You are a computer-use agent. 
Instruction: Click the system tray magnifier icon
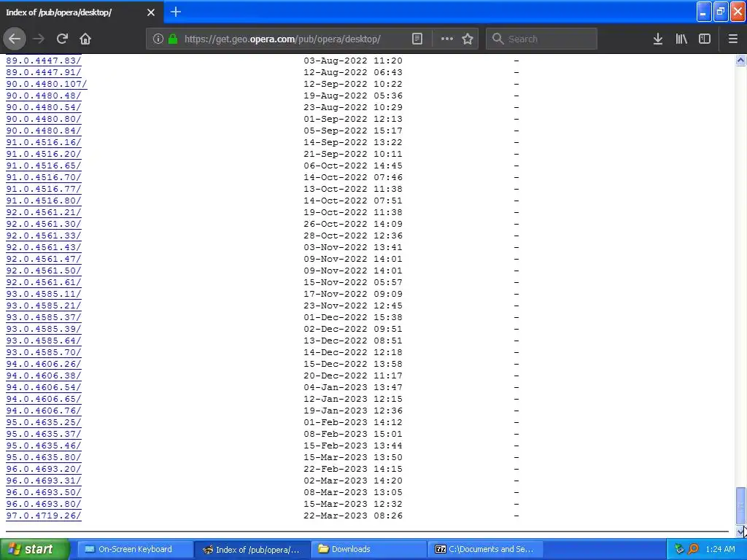[693, 550]
